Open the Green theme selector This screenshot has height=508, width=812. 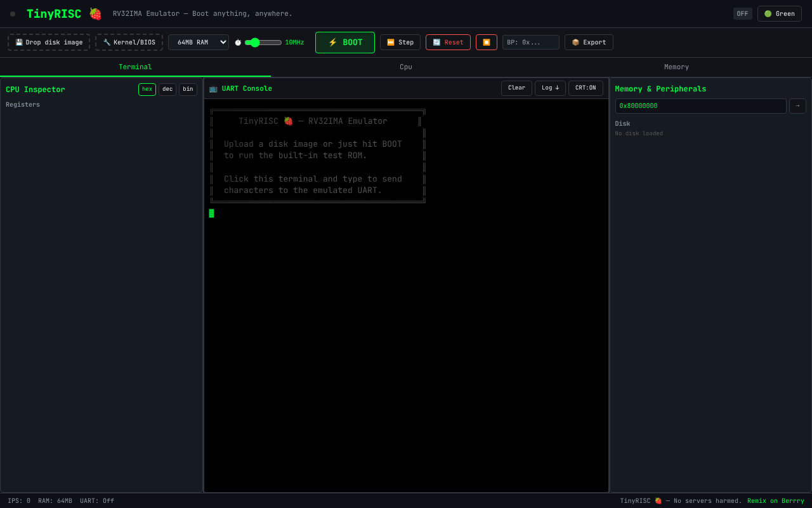[780, 13]
